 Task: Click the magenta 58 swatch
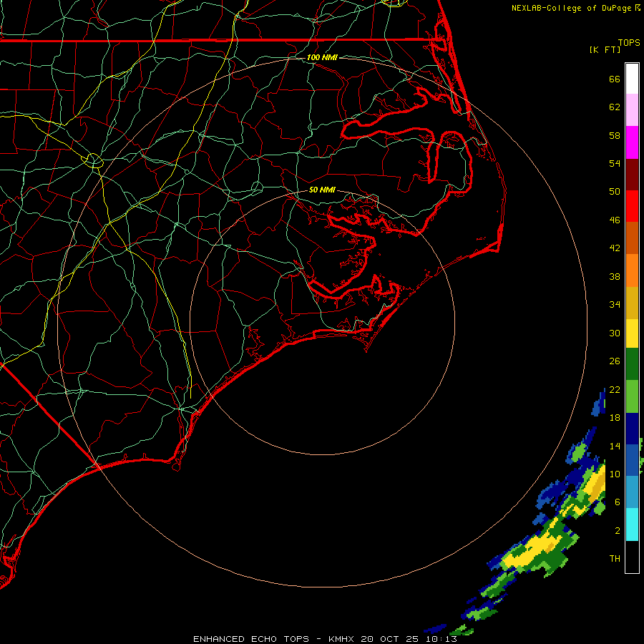632,142
